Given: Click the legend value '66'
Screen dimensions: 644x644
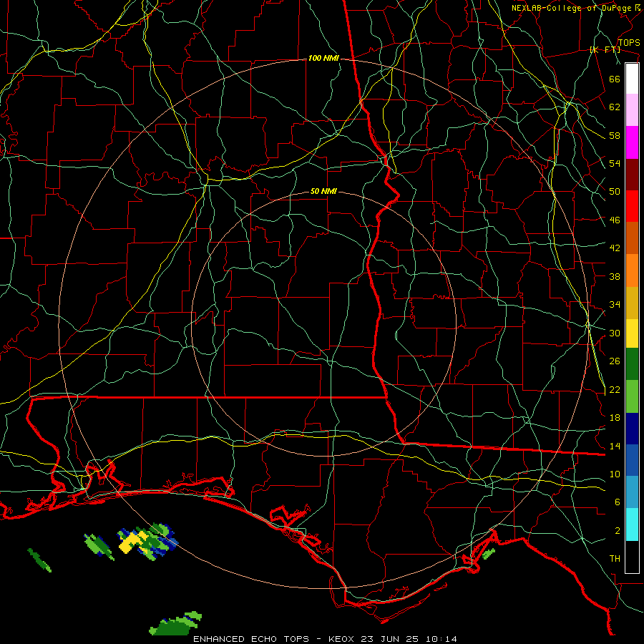Looking at the screenshot, I should [615, 79].
